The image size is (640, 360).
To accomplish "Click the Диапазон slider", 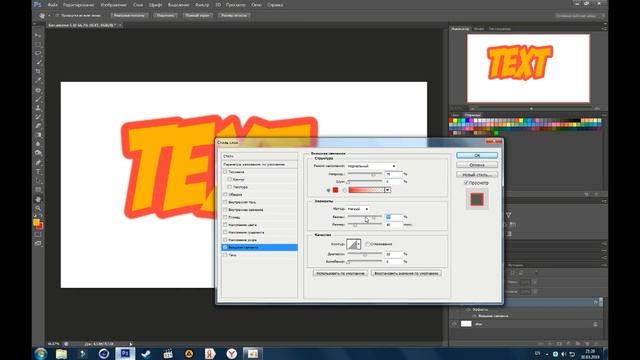I will pos(364,254).
